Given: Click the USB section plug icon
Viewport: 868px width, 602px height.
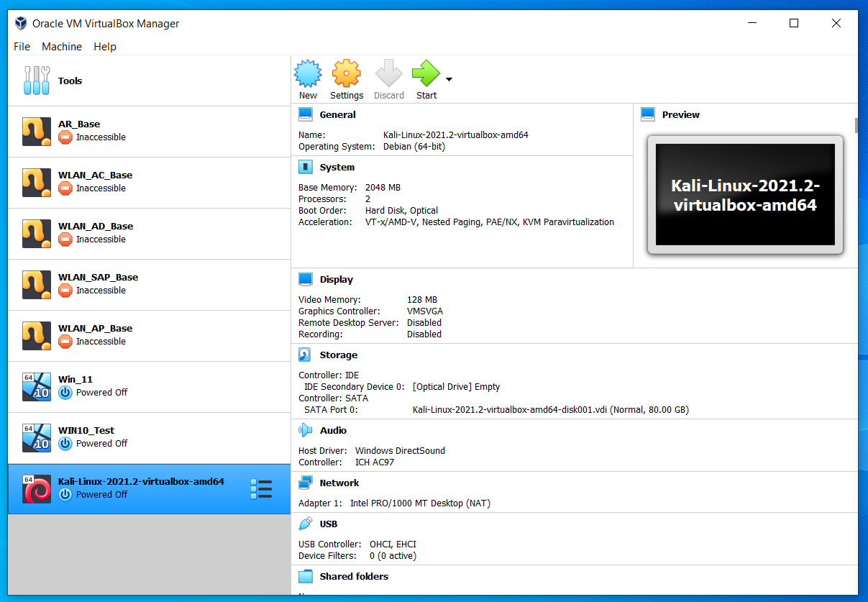Looking at the screenshot, I should pyautogui.click(x=306, y=524).
